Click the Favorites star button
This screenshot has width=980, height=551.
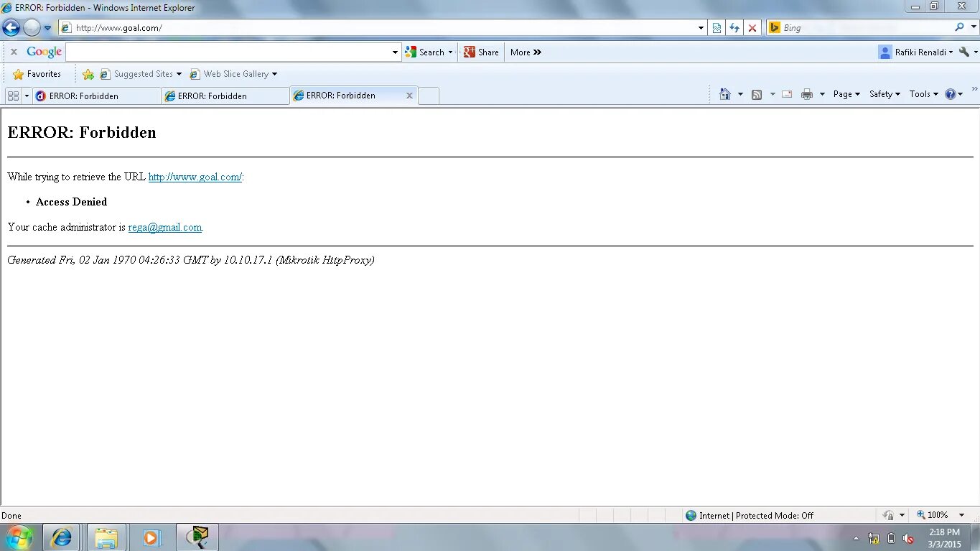click(x=37, y=74)
